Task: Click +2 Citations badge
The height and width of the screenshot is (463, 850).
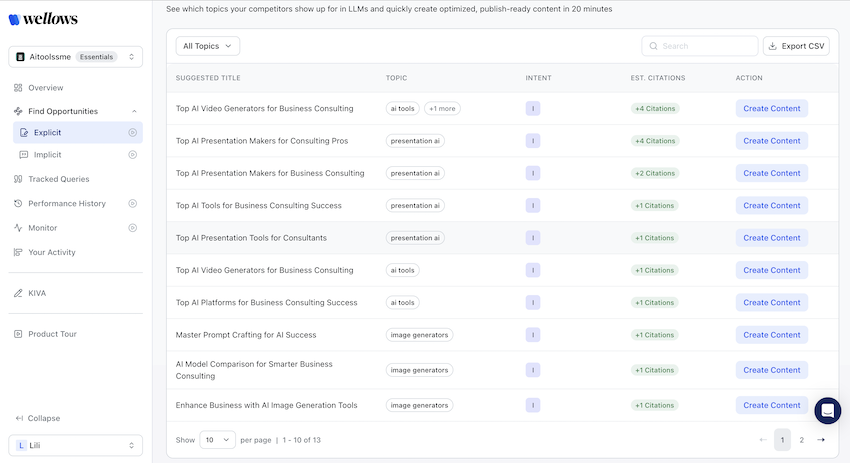Action: pyautogui.click(x=655, y=173)
